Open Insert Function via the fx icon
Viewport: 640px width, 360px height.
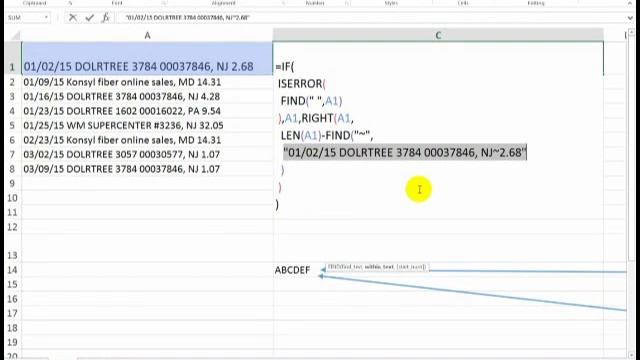pyautogui.click(x=106, y=18)
